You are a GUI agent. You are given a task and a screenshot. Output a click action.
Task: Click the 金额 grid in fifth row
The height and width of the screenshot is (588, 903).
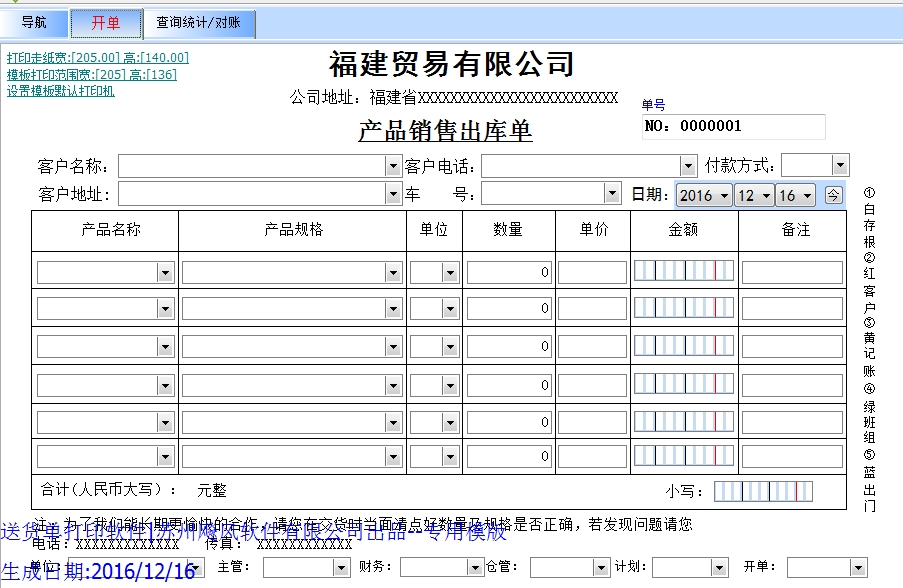684,422
